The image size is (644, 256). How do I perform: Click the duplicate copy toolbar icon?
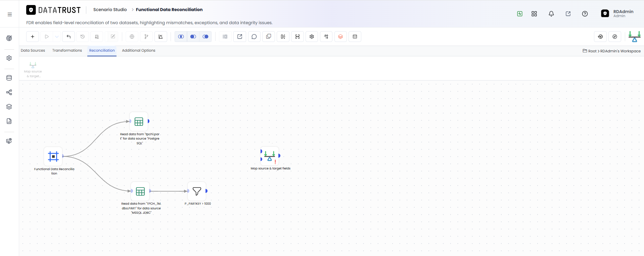click(269, 37)
